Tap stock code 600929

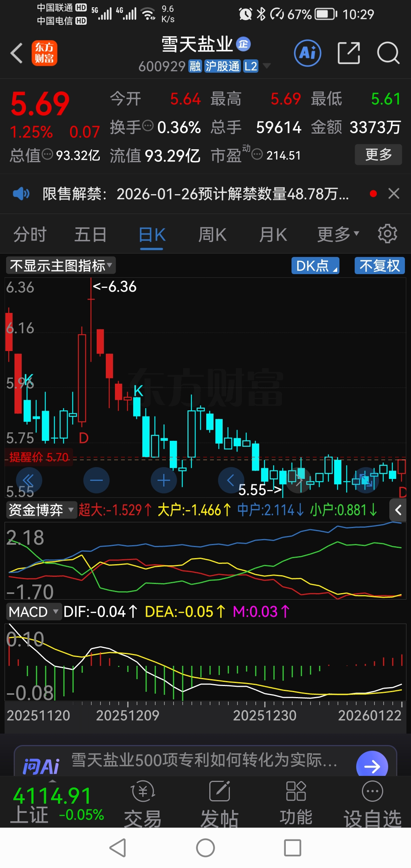click(x=162, y=66)
